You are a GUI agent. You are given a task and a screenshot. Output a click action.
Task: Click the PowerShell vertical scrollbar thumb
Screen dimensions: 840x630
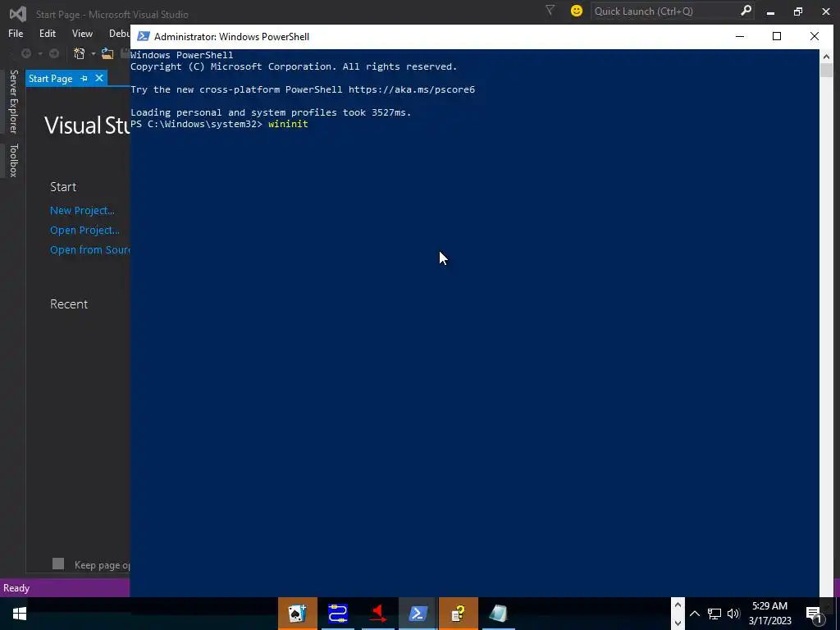point(825,71)
